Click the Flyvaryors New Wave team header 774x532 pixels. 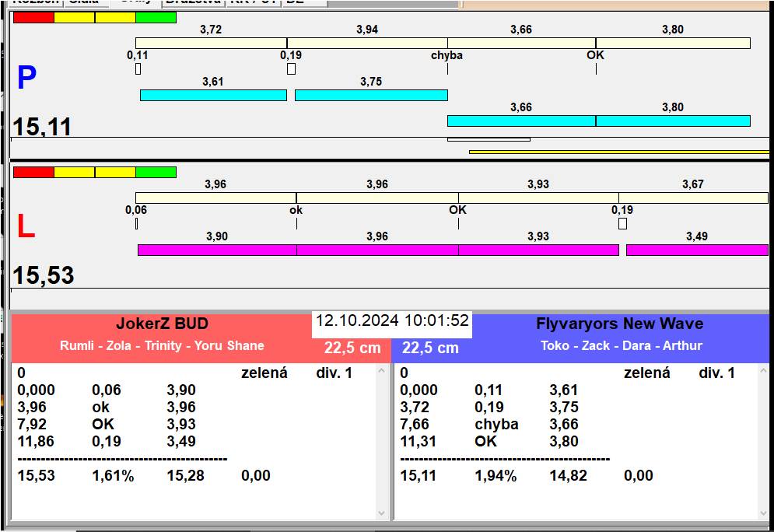pyautogui.click(x=621, y=324)
